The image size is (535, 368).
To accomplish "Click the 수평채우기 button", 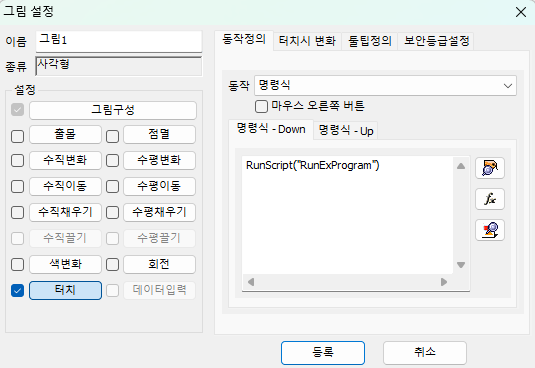I will pyautogui.click(x=159, y=212).
